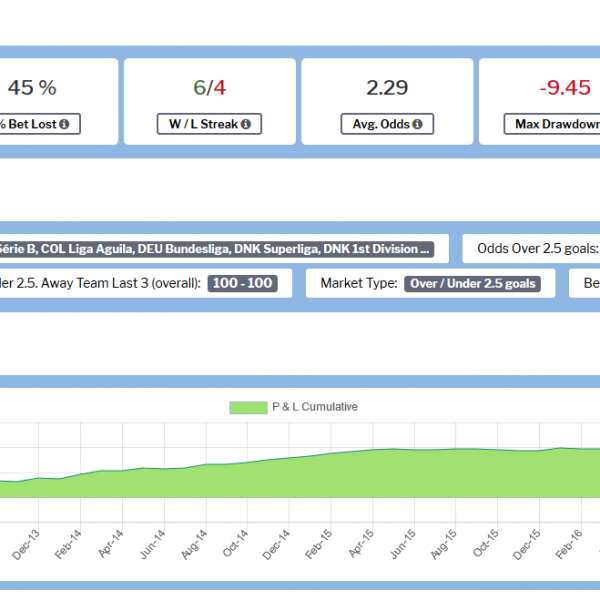Toggle the P & L Cumulative legend swatch

pos(248,408)
